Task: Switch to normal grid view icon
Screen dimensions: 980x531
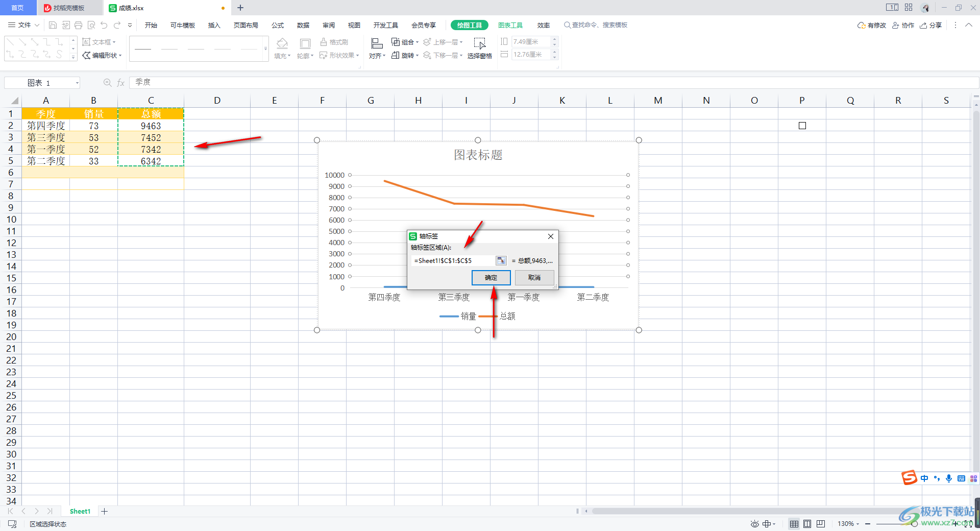Action: (x=794, y=524)
